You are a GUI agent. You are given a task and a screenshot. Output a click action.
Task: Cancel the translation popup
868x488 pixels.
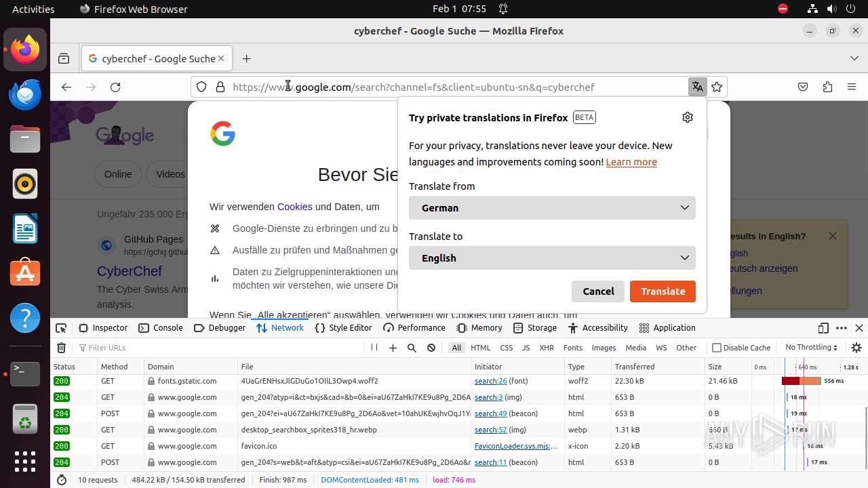(598, 291)
